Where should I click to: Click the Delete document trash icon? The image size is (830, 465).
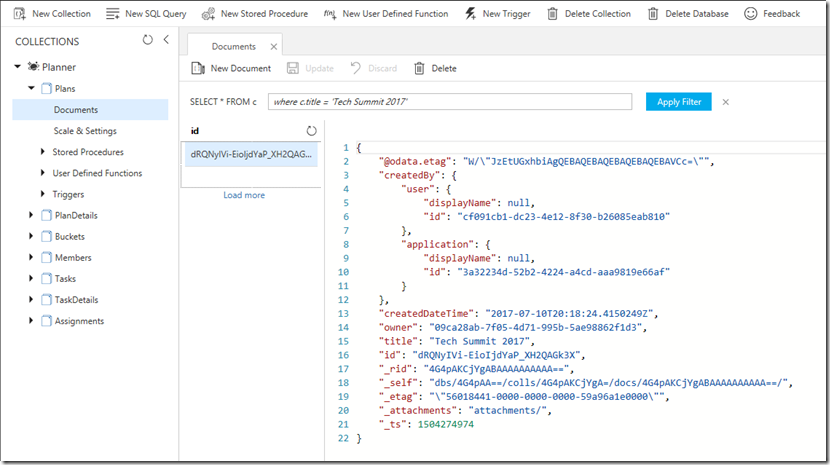coord(419,68)
